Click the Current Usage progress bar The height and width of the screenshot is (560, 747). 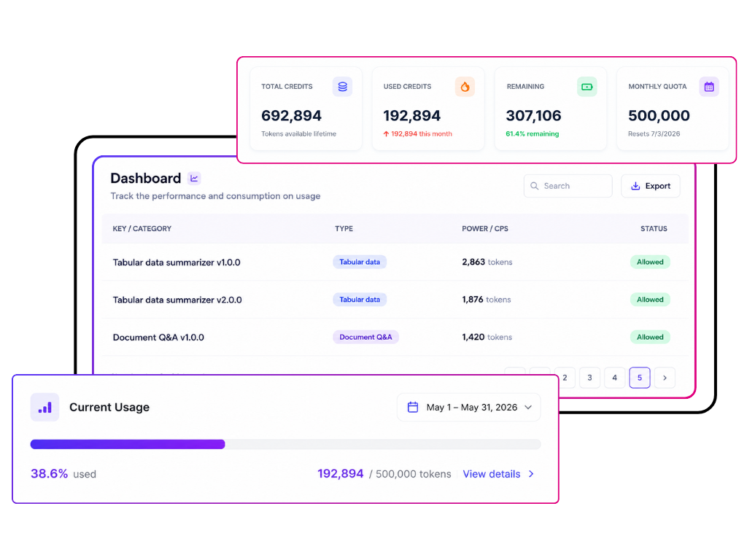[285, 444]
